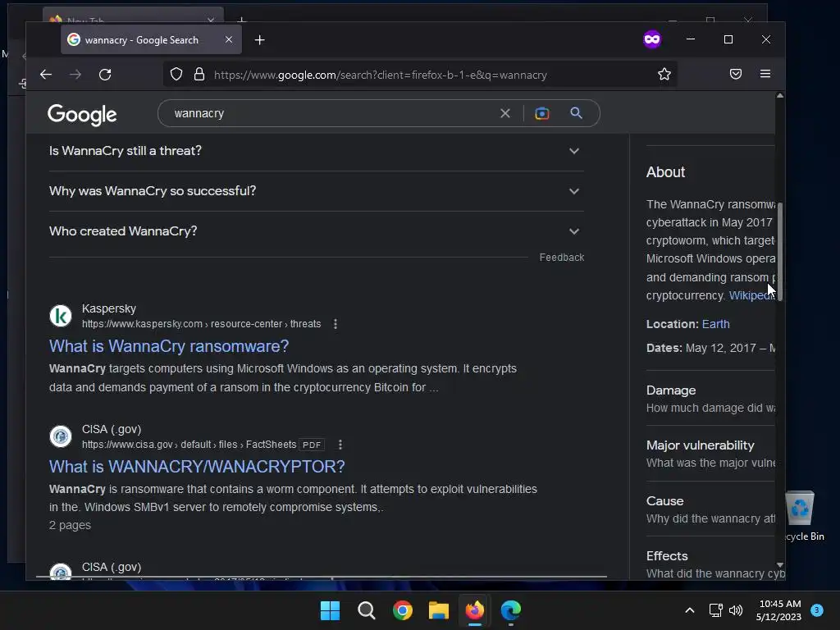Screen dimensions: 840x630
Task: Click the vertical page scrollbar thumb
Action: (x=780, y=252)
